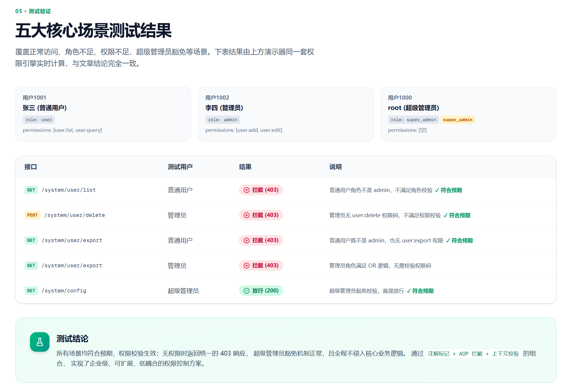Click the 用户1002 label
The height and width of the screenshot is (392, 572).
point(217,97)
